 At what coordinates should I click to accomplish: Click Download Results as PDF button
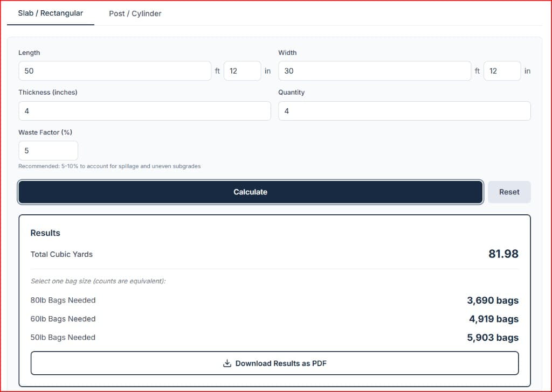274,363
